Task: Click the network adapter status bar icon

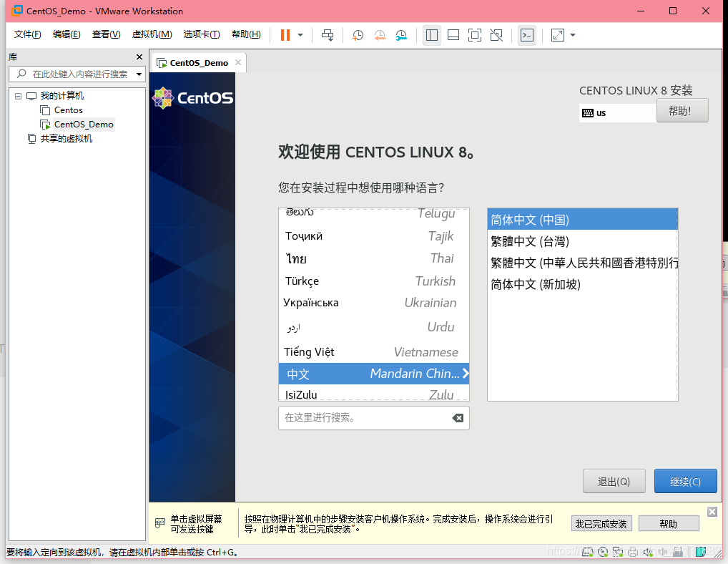Action: (617, 551)
